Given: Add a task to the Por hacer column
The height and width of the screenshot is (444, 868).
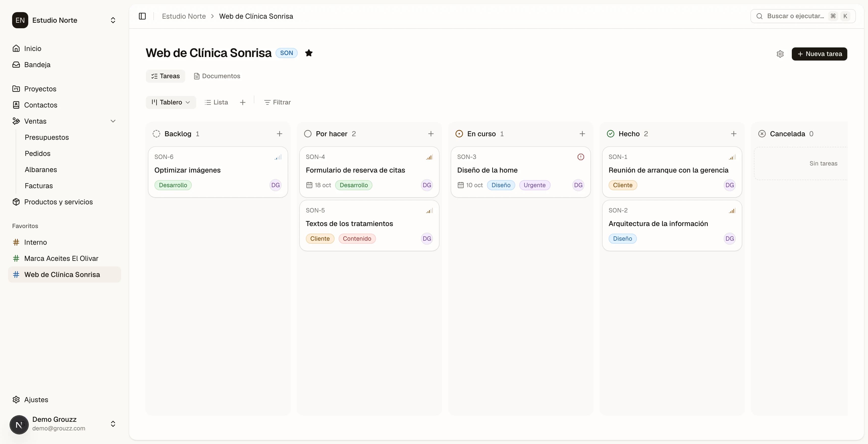Looking at the screenshot, I should pyautogui.click(x=431, y=134).
